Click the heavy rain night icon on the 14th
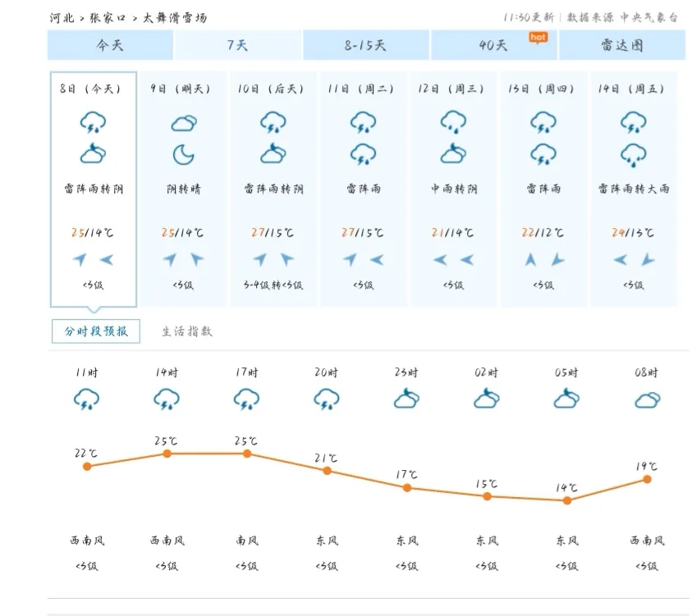The image size is (692, 616). click(634, 155)
